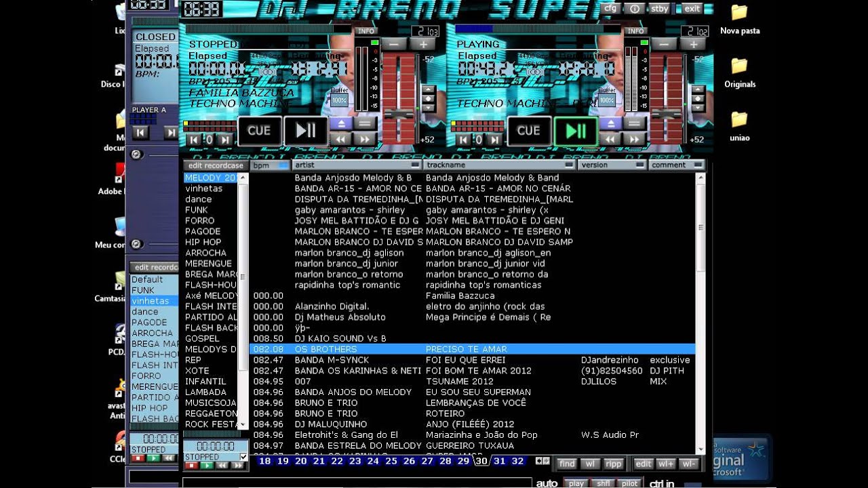Click CUE on the stopped deck

pos(260,131)
